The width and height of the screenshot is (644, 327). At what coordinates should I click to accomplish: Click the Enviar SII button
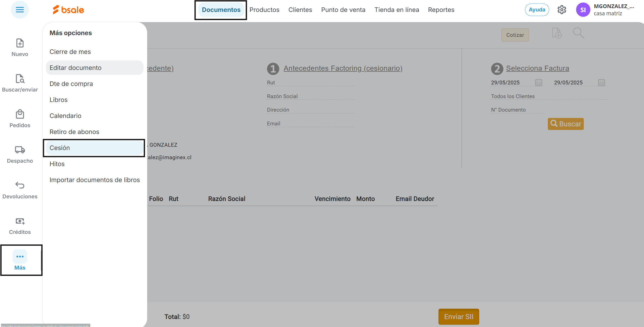coord(458,317)
